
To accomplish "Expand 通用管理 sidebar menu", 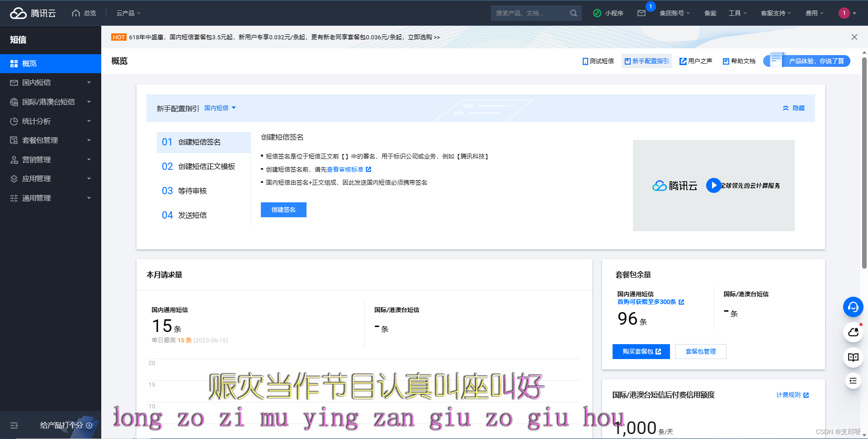I will [51, 198].
